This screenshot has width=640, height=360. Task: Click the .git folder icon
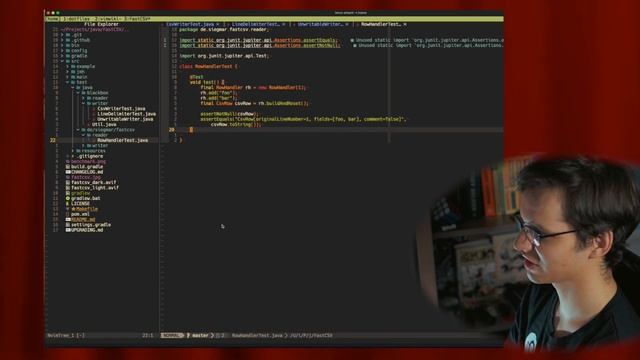pos(68,35)
